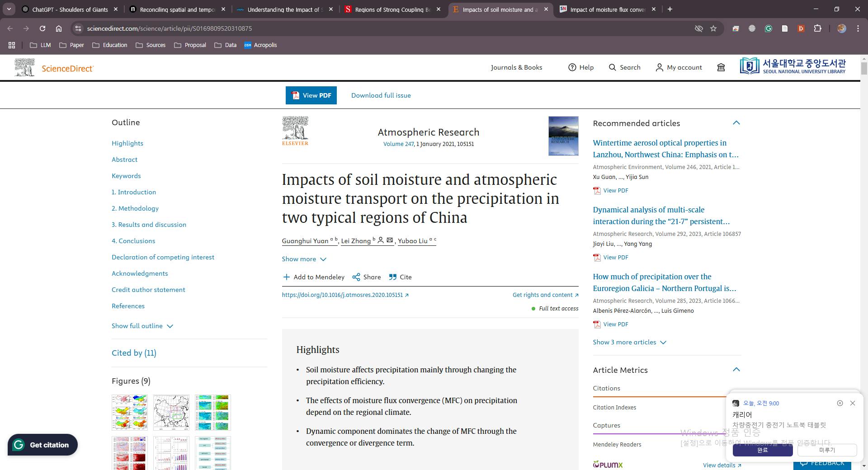Viewport: 868px width, 470px height.
Task: Open Journals & Books menu
Action: (517, 67)
